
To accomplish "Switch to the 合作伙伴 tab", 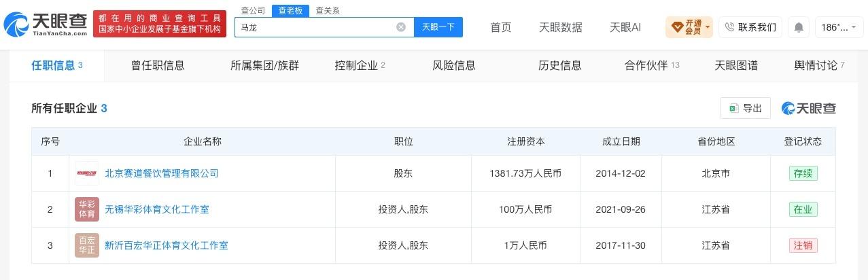I will pos(652,65).
